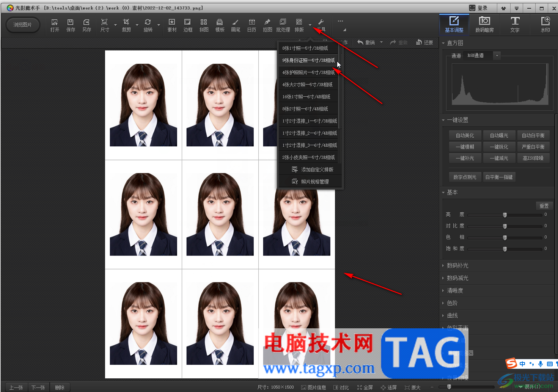Save the photo using 保存

pyautogui.click(x=71, y=25)
